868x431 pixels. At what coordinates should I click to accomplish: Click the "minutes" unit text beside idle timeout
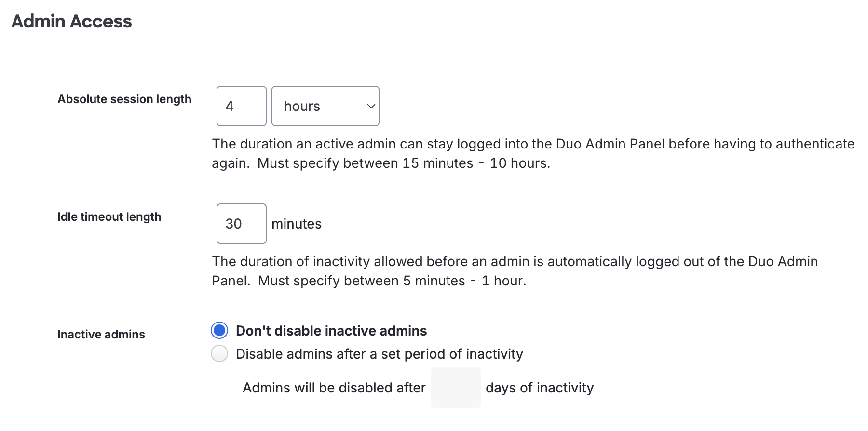click(297, 224)
